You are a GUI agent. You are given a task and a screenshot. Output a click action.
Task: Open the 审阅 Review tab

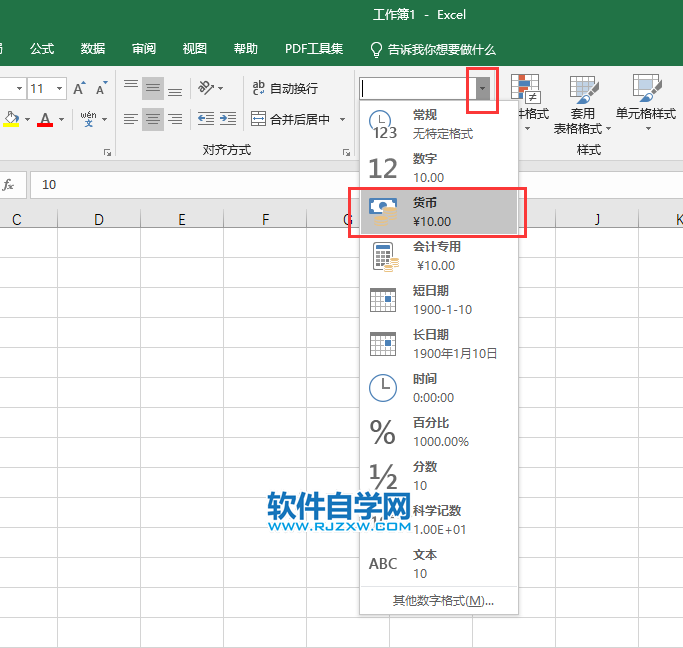tap(144, 49)
